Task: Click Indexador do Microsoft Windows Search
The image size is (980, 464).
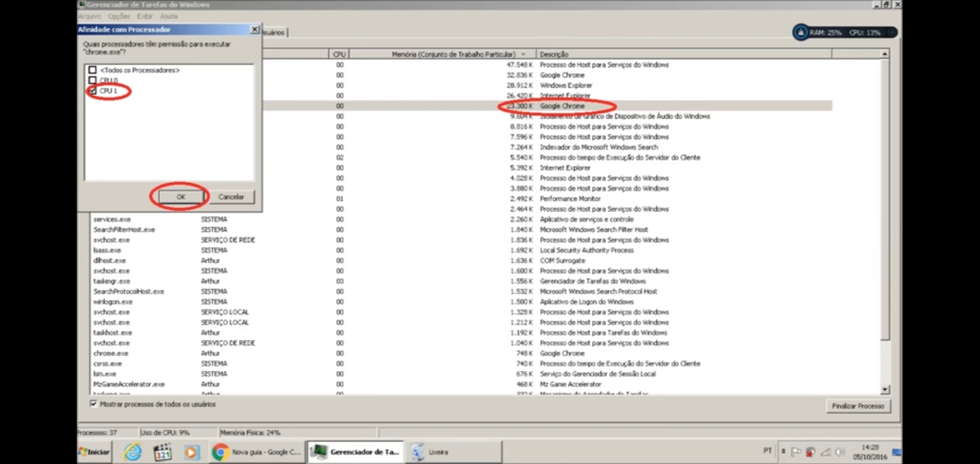Action: coord(599,147)
